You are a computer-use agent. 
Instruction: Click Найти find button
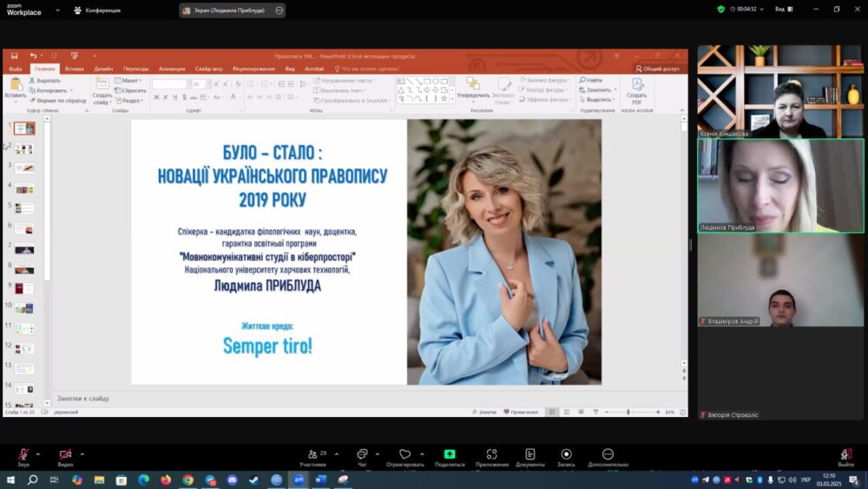click(590, 80)
